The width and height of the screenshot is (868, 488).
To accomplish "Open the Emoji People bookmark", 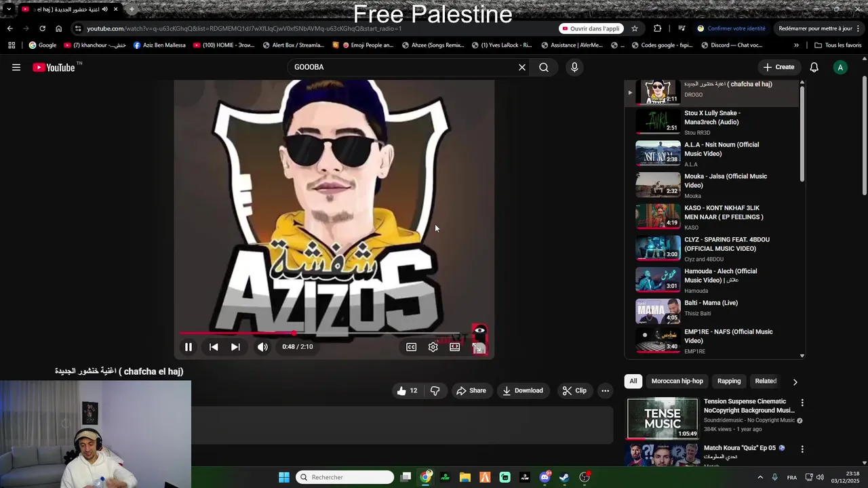I will pyautogui.click(x=363, y=45).
